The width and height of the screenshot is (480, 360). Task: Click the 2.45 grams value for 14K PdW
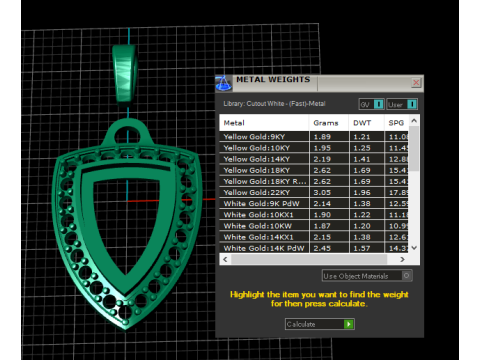point(322,248)
